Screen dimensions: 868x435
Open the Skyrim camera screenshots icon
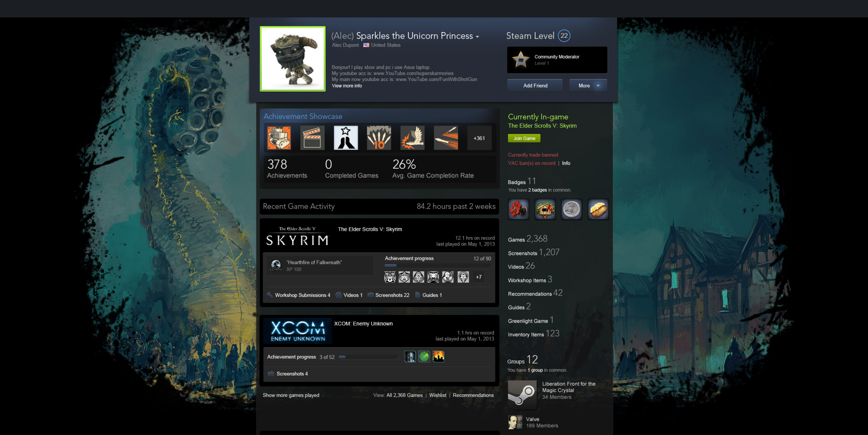pos(370,295)
